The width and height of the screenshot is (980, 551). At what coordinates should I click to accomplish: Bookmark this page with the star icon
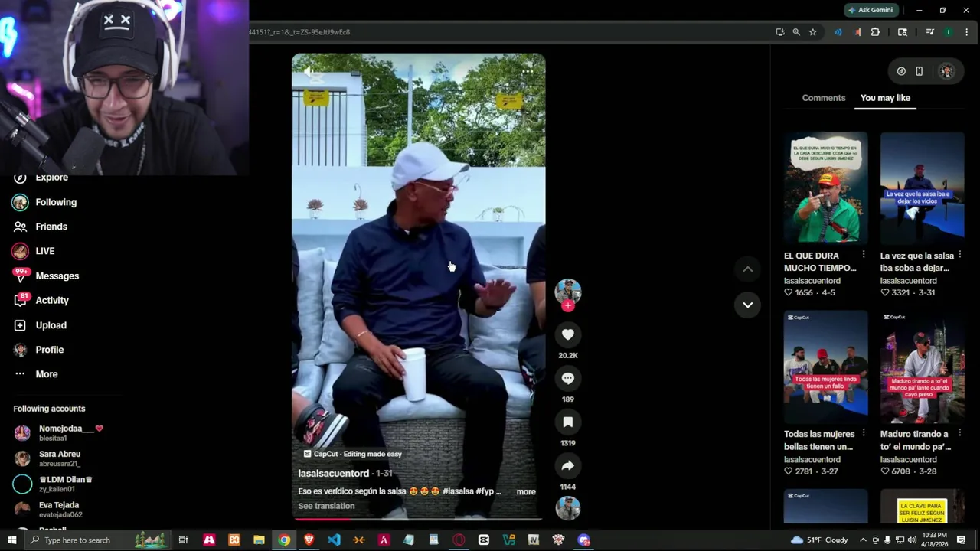click(813, 32)
